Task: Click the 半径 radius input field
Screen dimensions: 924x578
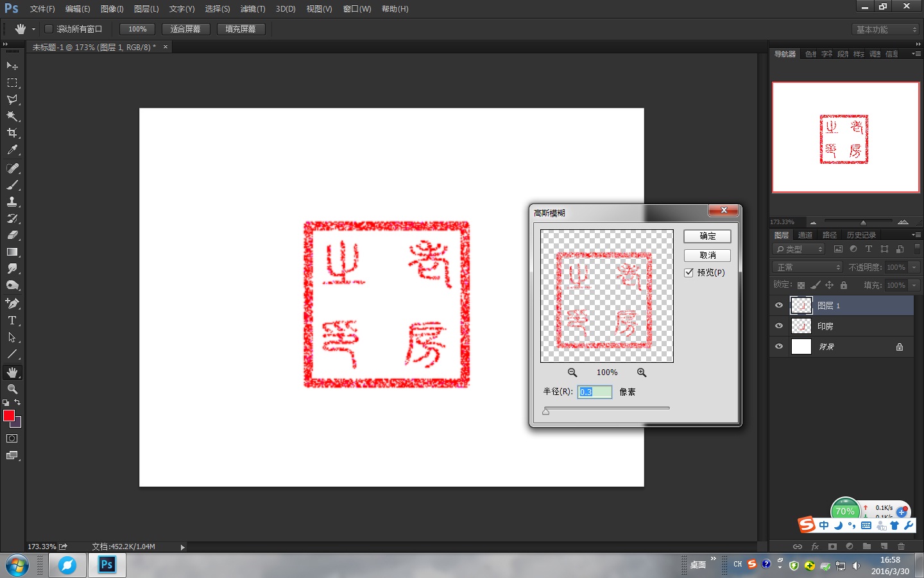Action: point(594,392)
